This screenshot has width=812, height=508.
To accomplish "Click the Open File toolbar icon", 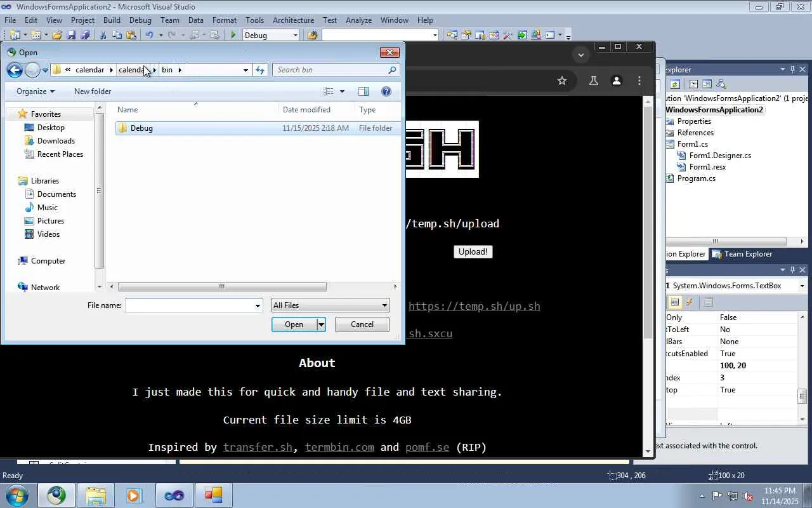I will tap(57, 36).
